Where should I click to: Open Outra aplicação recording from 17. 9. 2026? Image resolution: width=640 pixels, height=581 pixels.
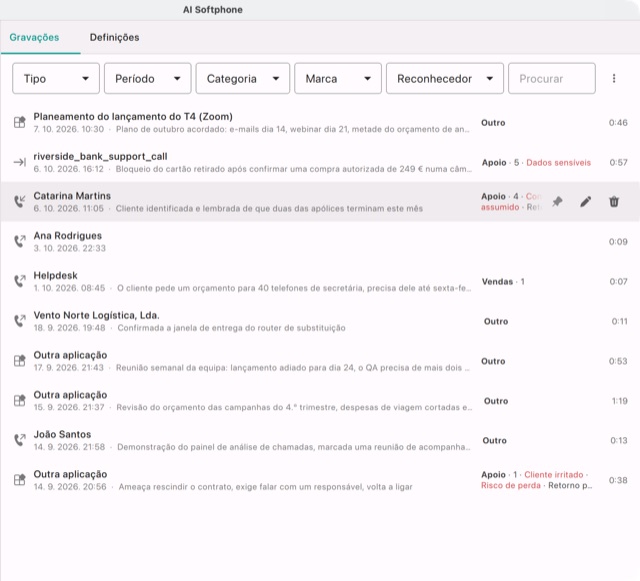320,361
